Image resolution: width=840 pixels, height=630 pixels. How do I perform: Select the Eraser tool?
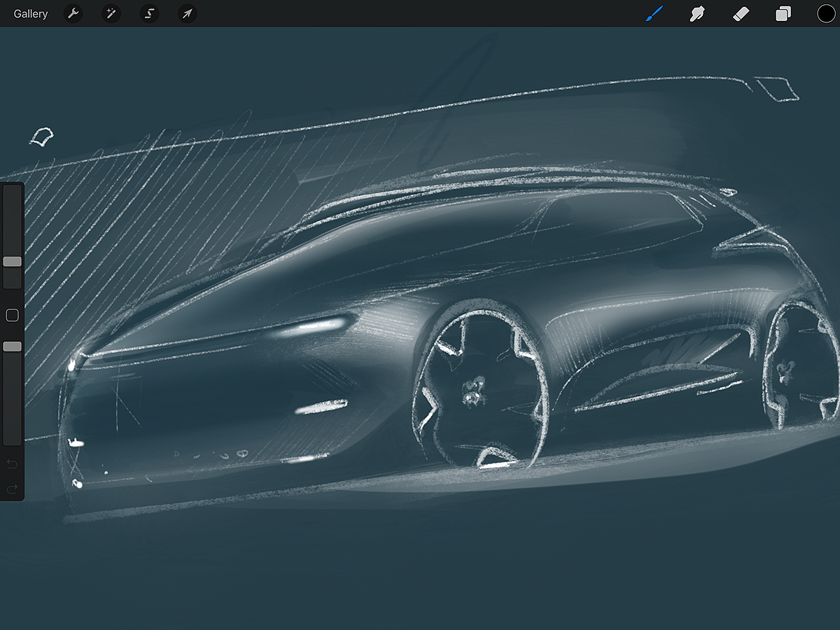(x=741, y=14)
